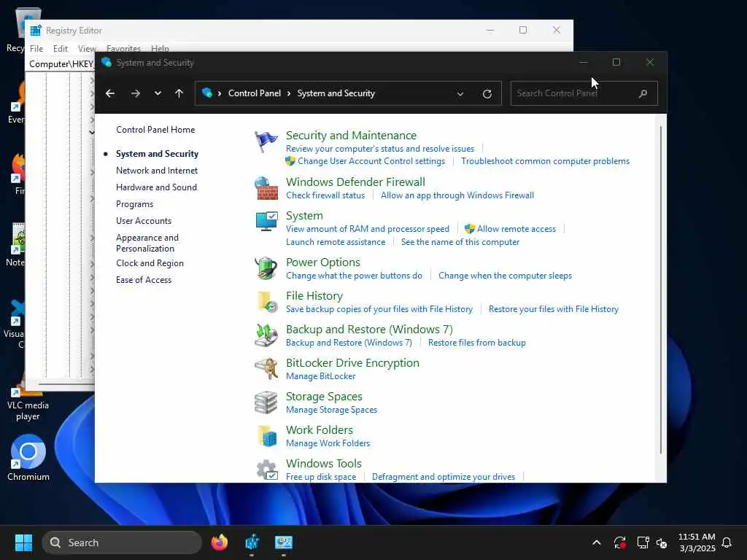Click Restore your files with File History
Viewport: 747px width, 560px height.
pos(554,309)
